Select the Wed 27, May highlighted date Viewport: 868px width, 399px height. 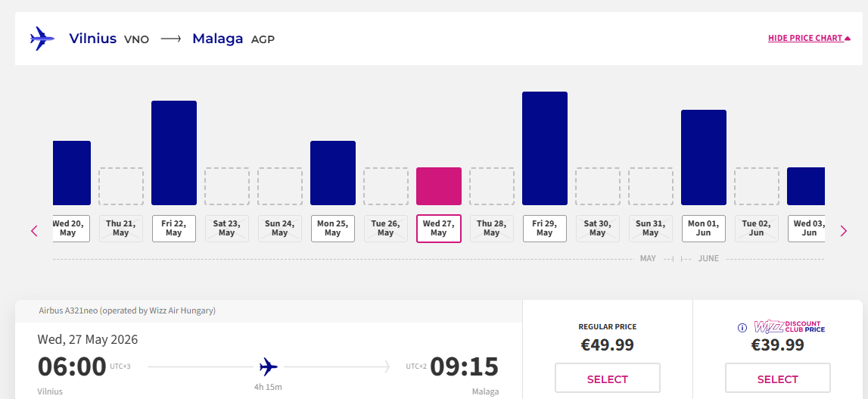439,229
